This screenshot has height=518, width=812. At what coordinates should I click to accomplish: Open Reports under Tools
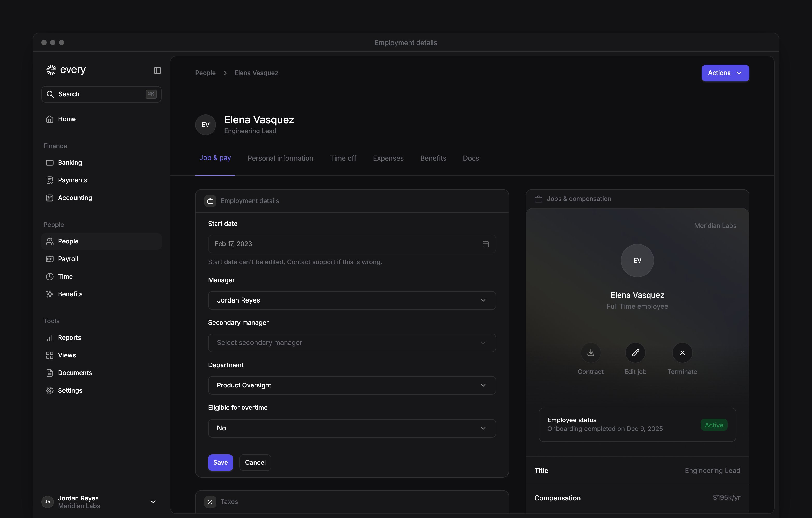pos(101,337)
